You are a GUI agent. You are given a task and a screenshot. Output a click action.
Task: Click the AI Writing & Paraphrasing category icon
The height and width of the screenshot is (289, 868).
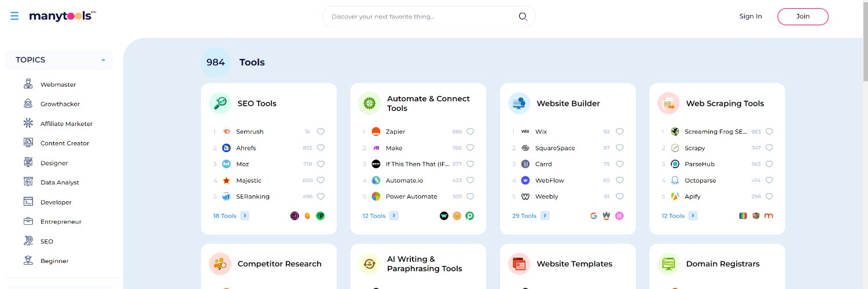(369, 264)
